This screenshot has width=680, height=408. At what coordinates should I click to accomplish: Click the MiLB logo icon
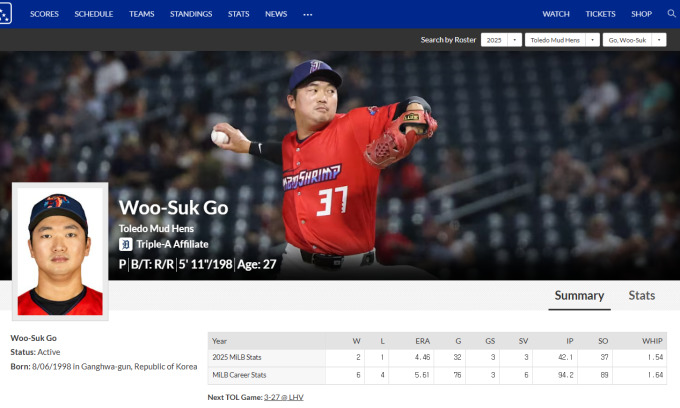point(5,14)
